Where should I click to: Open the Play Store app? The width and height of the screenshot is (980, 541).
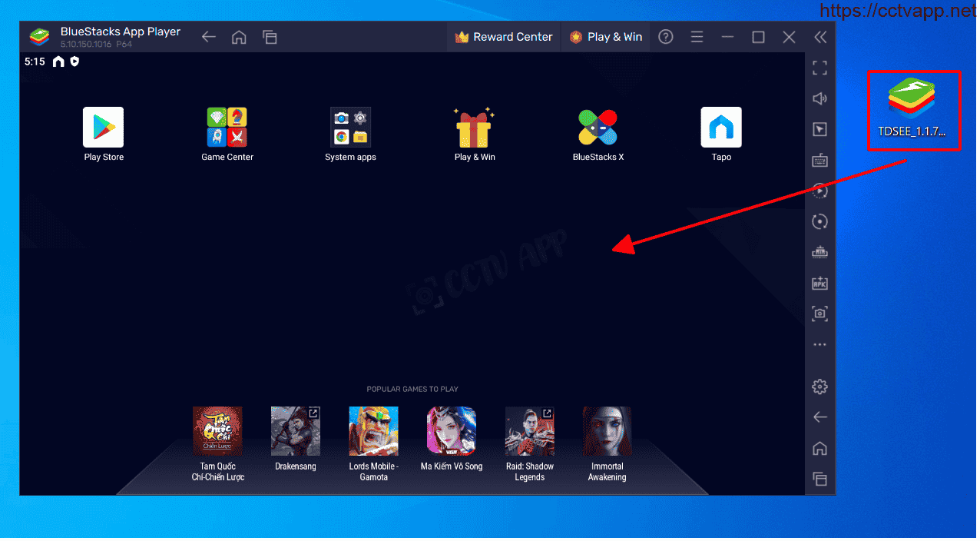click(103, 128)
